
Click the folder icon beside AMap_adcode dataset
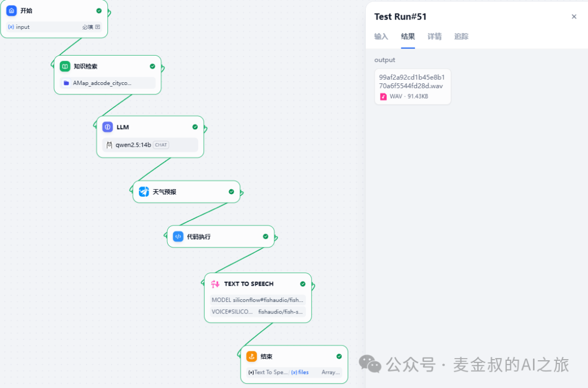pyautogui.click(x=66, y=83)
